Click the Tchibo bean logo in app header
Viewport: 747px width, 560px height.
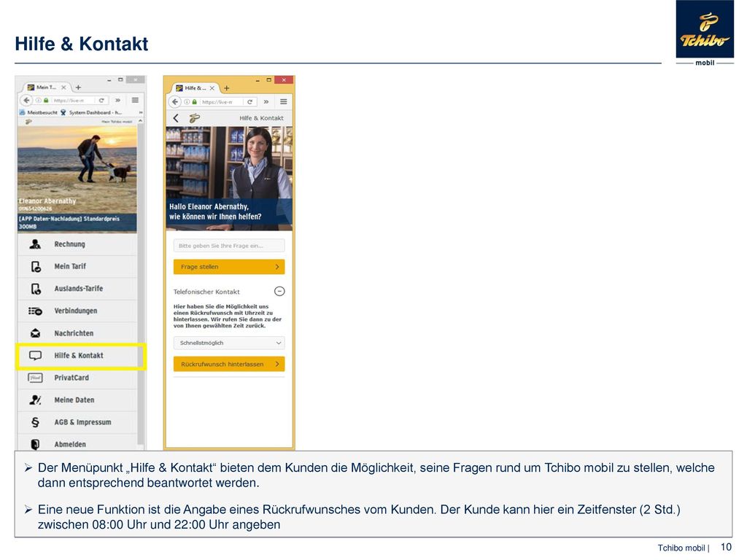[194, 118]
